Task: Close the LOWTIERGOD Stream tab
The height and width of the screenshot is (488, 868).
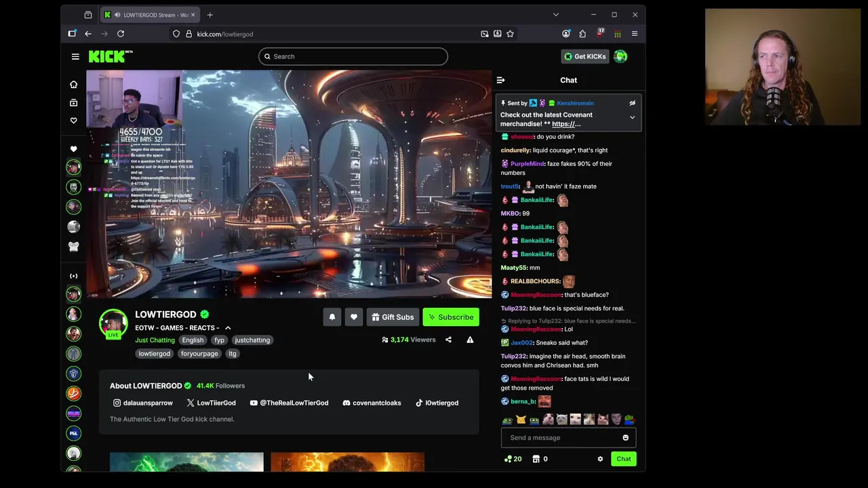Action: 193,15
